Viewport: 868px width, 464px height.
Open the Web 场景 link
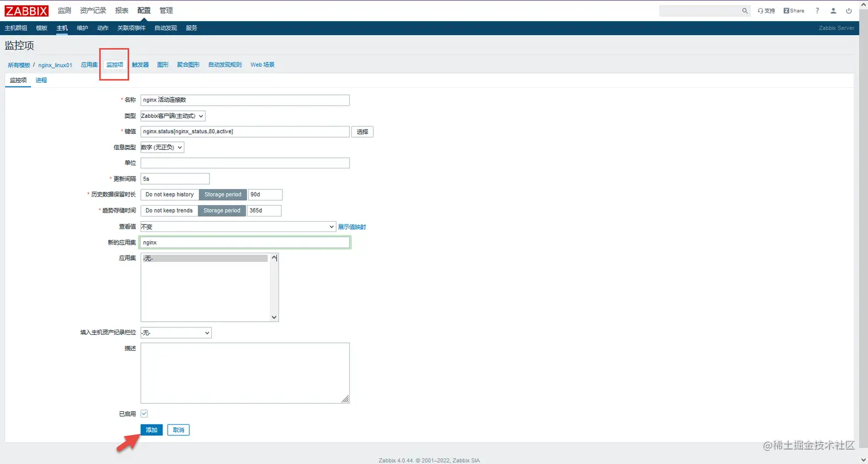click(x=262, y=65)
